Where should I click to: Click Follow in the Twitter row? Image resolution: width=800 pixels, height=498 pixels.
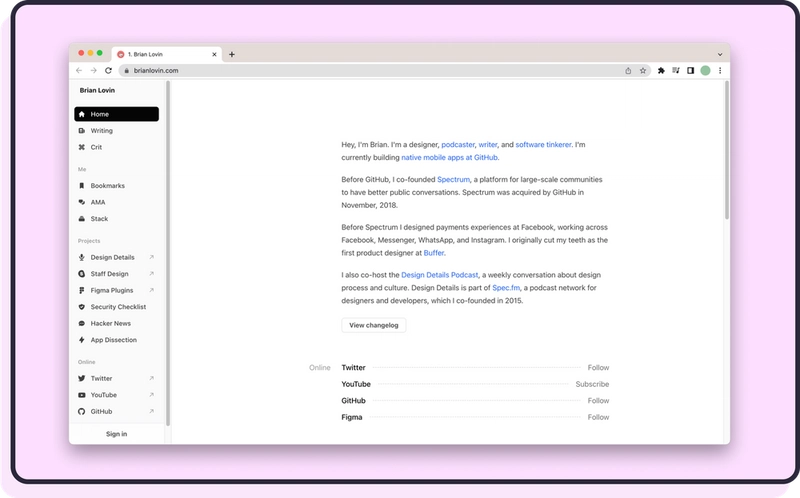(598, 367)
